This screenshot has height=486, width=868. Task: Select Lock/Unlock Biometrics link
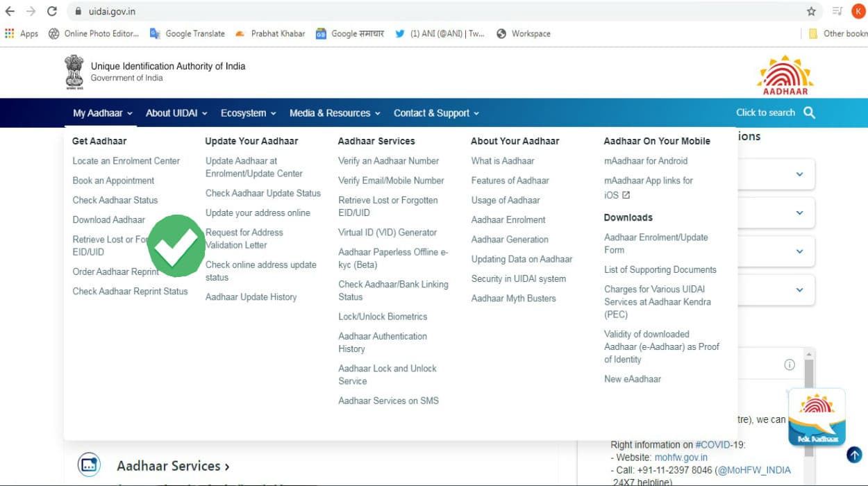383,317
